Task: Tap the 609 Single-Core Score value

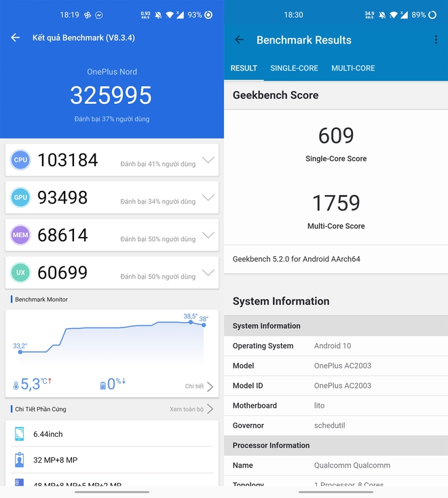Action: point(336,136)
